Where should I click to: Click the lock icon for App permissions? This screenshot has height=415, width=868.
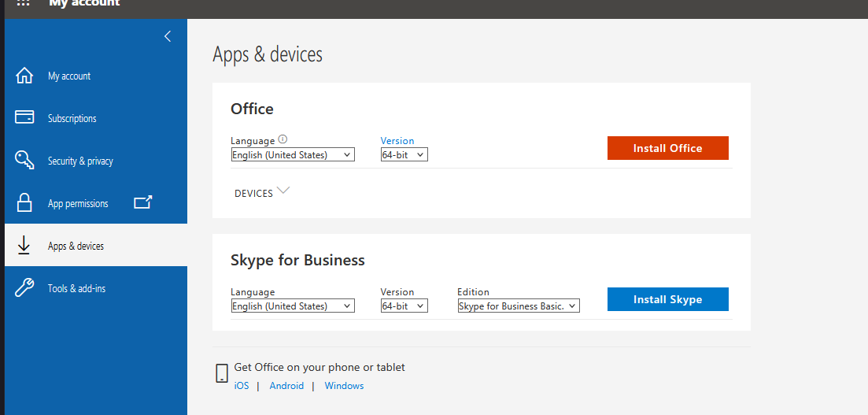[24, 203]
